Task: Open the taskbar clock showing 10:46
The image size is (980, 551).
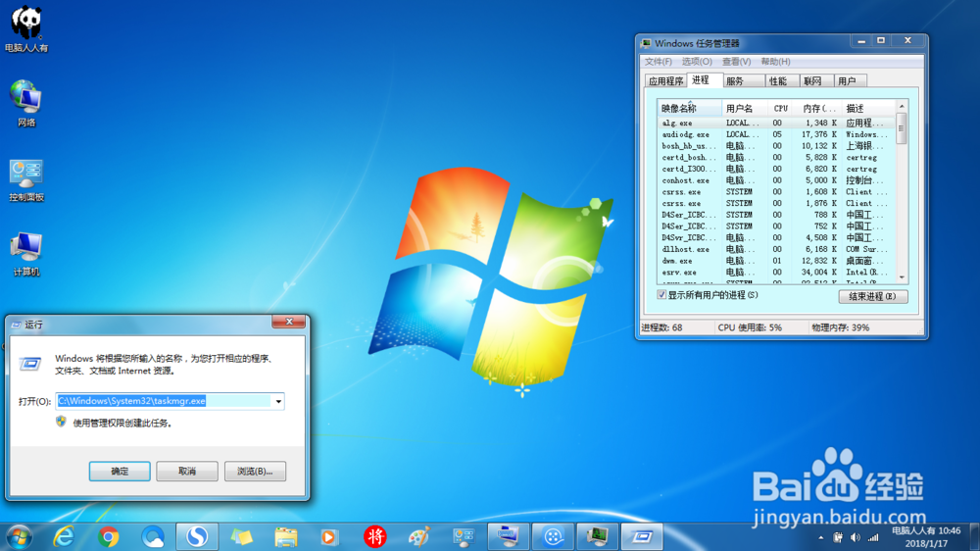Action: point(926,537)
